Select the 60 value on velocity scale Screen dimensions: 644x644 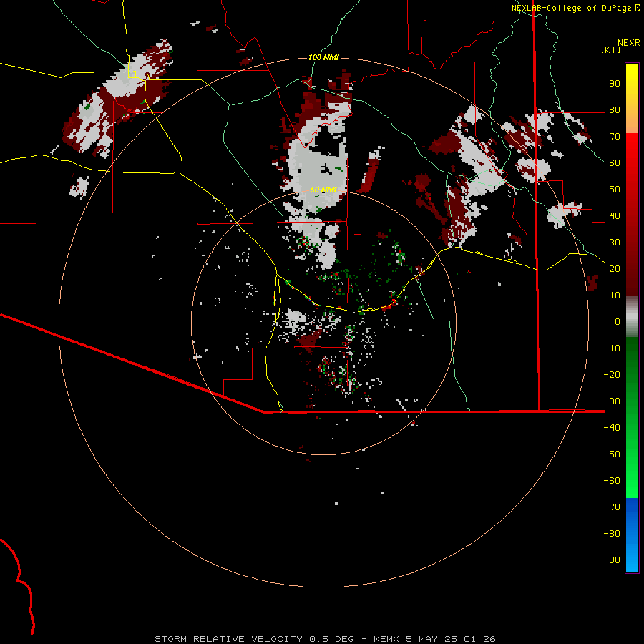tap(615, 163)
